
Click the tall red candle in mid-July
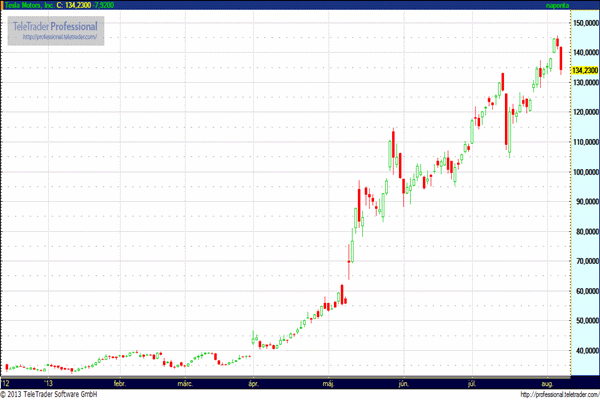point(508,120)
